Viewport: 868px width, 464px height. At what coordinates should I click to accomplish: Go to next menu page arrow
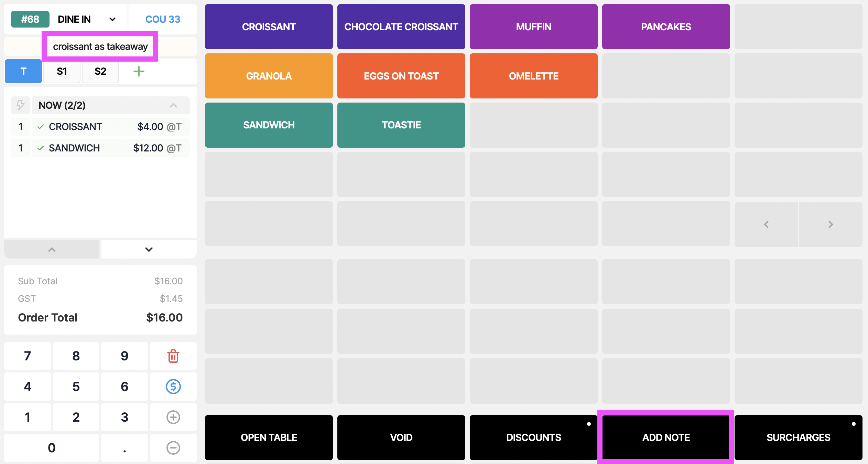point(831,224)
